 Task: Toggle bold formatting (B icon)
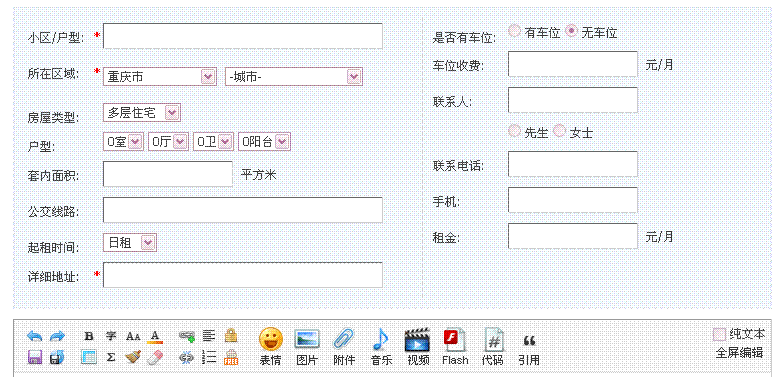coord(89,336)
